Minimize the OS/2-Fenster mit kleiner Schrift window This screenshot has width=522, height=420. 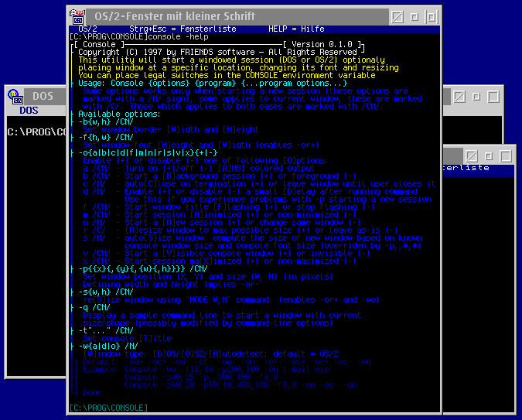415,17
